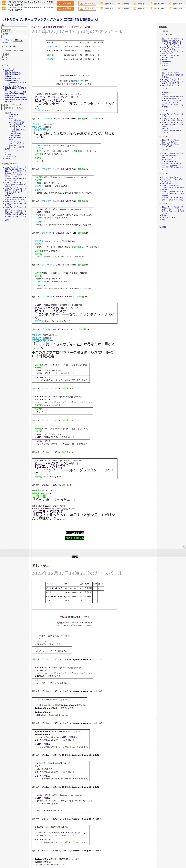Click ここを編集 under update history
The height and width of the screenshot is (868, 186).
(x=162, y=227)
